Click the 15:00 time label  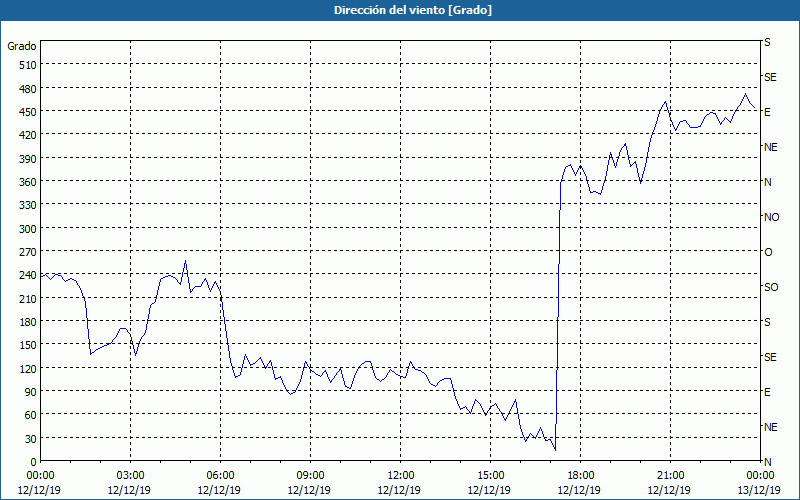click(x=490, y=476)
